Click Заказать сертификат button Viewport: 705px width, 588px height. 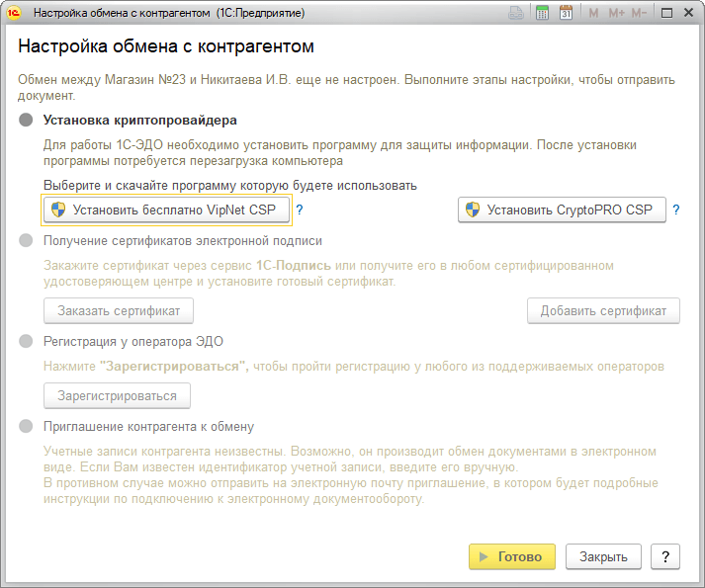click(x=119, y=310)
